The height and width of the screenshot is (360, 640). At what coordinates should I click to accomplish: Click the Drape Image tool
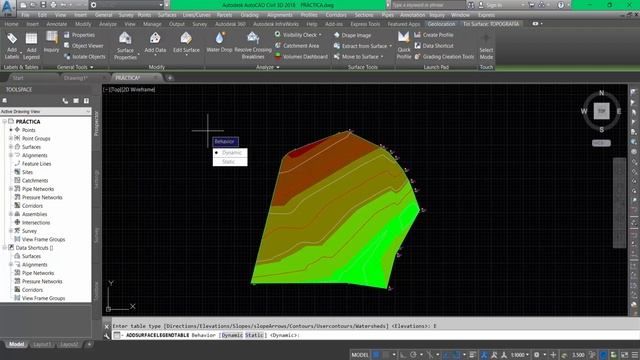click(x=352, y=35)
